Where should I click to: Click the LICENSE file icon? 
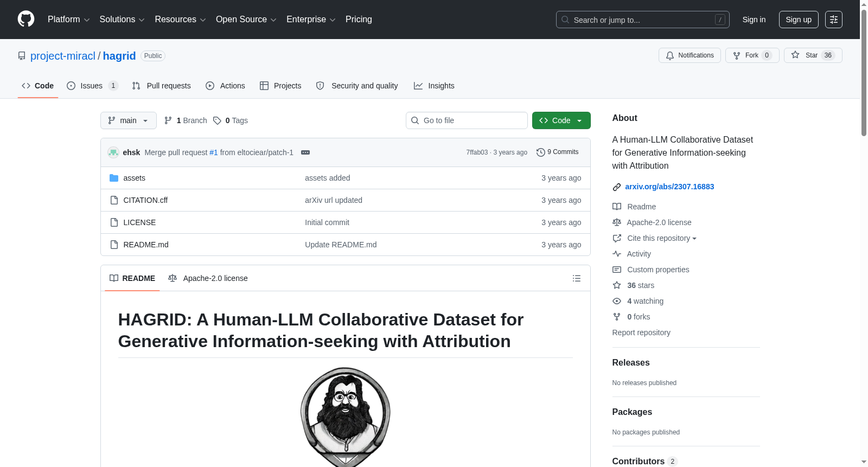(x=114, y=222)
